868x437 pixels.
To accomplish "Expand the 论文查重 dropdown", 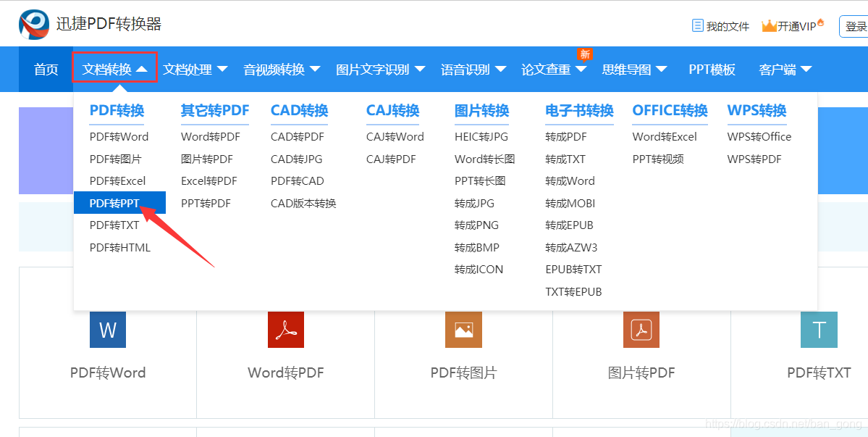I will (554, 70).
